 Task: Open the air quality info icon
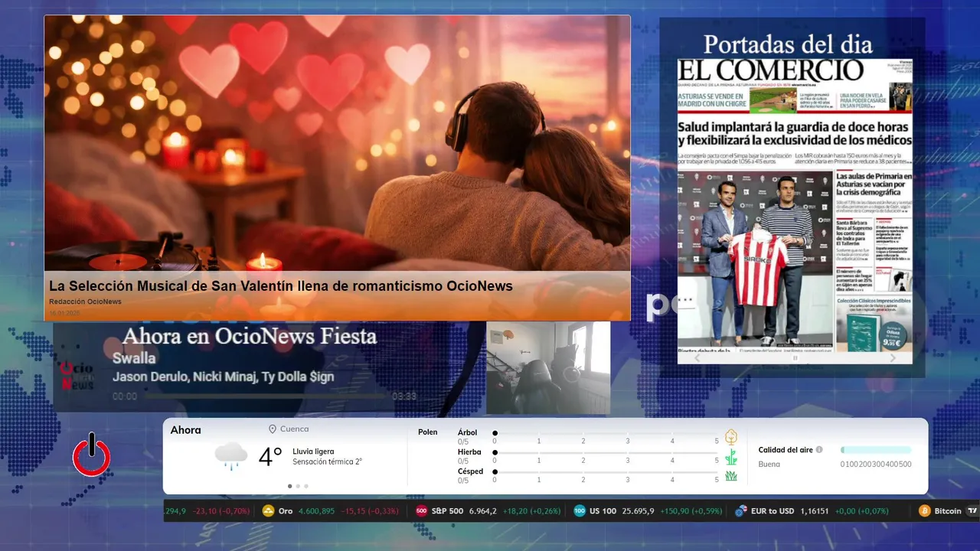pos(819,450)
